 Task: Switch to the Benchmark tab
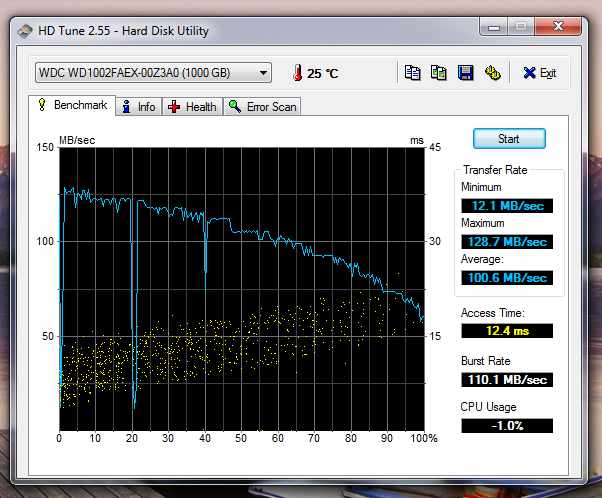coord(72,105)
